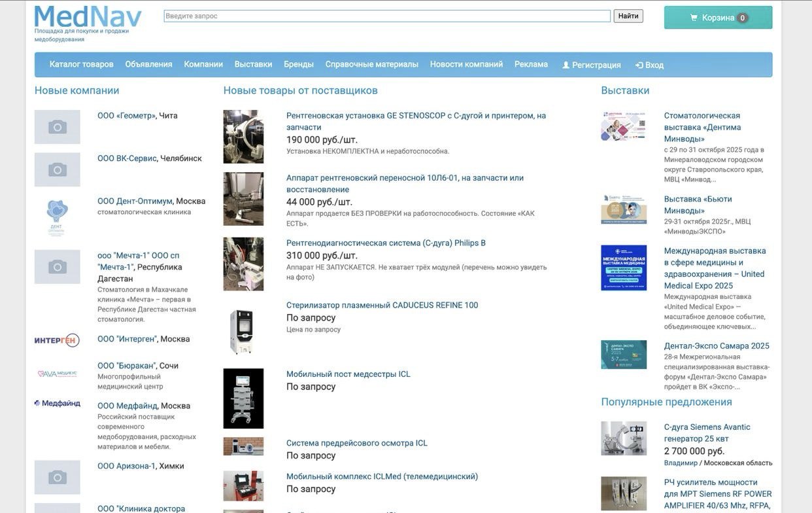
Task: Open РЧ усилитель мощности Siemens offer link
Action: (x=718, y=494)
